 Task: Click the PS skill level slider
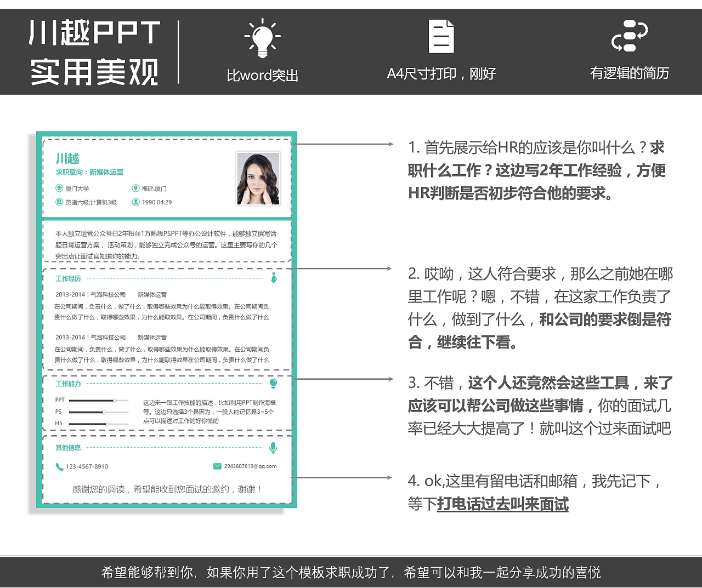click(99, 412)
